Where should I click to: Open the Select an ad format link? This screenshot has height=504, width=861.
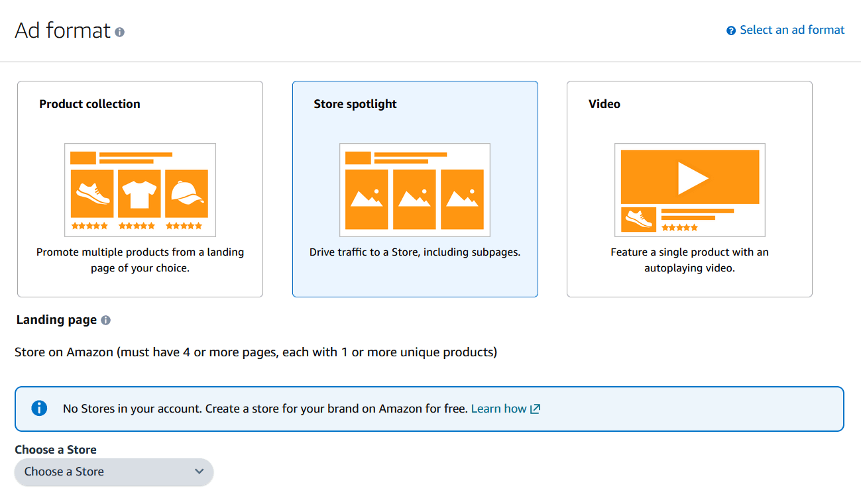click(x=792, y=30)
